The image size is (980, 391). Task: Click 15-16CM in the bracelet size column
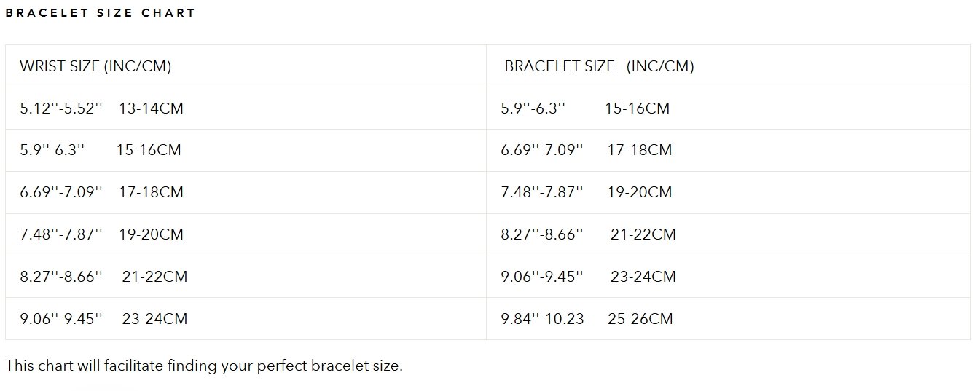(x=637, y=108)
